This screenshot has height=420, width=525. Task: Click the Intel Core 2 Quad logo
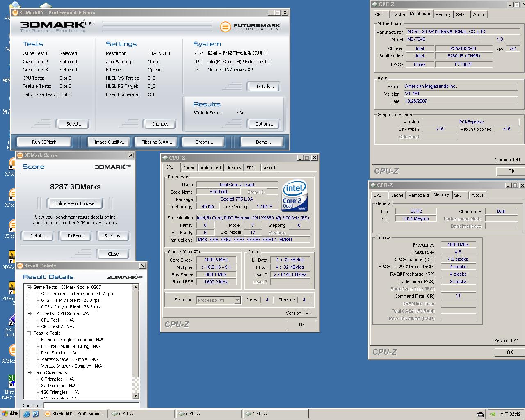point(294,196)
